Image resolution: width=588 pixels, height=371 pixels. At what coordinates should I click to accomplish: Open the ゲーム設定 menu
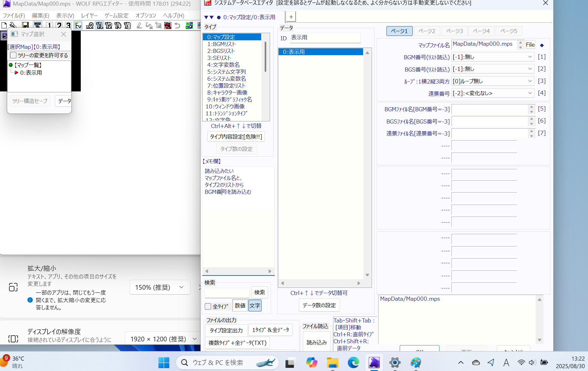pos(116,15)
